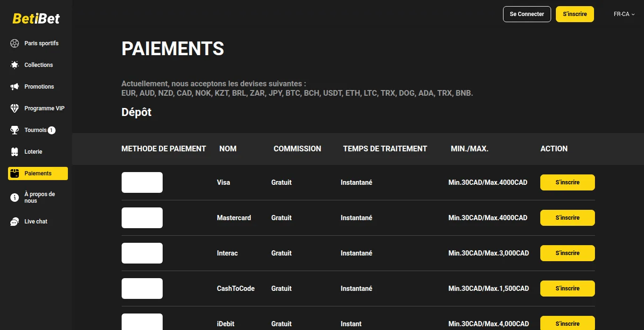
Task: Click the Visa payment logo thumbnail
Action: click(x=142, y=182)
